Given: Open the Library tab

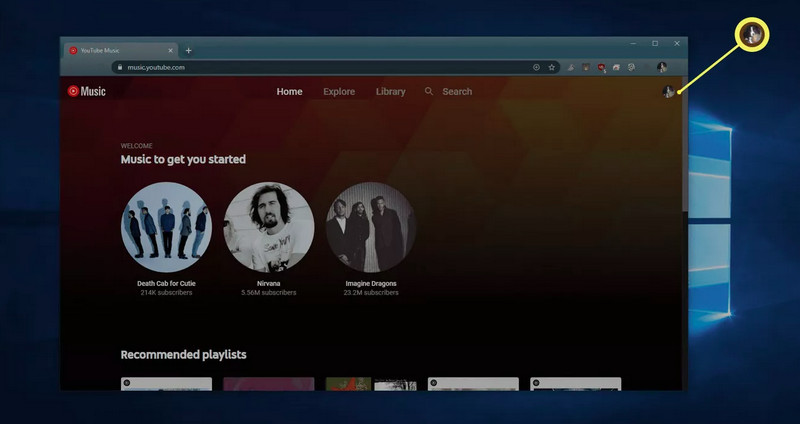Looking at the screenshot, I should point(390,92).
